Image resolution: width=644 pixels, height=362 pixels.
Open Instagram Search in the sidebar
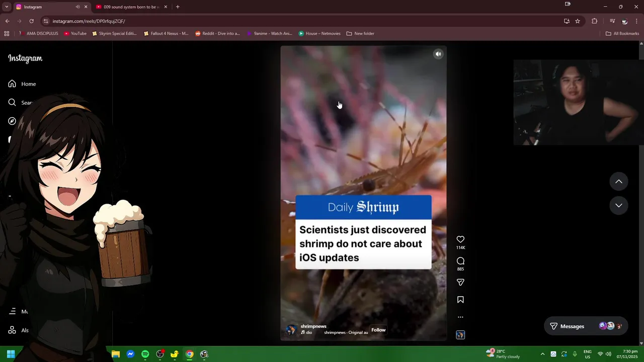point(20,103)
